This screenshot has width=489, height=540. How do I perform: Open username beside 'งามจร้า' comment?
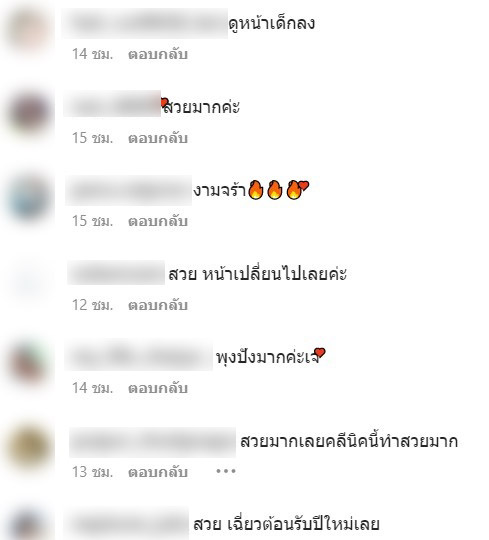[x=128, y=190]
